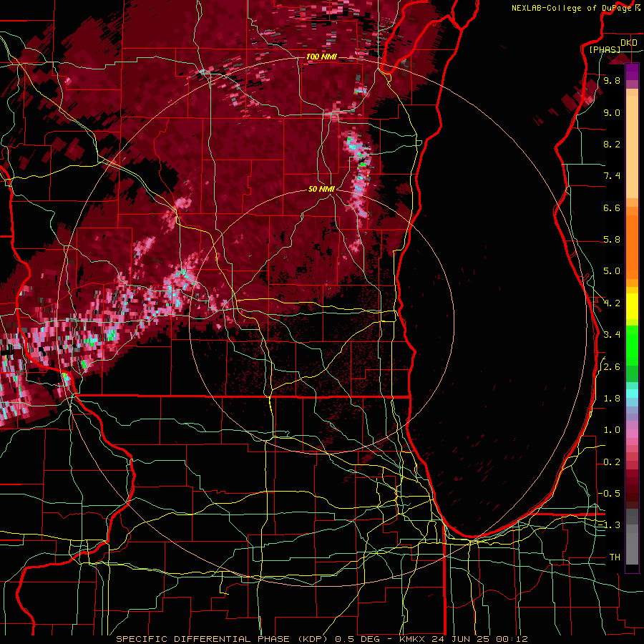Select the pink segment of color bar
644x644 pixels.
click(x=632, y=434)
